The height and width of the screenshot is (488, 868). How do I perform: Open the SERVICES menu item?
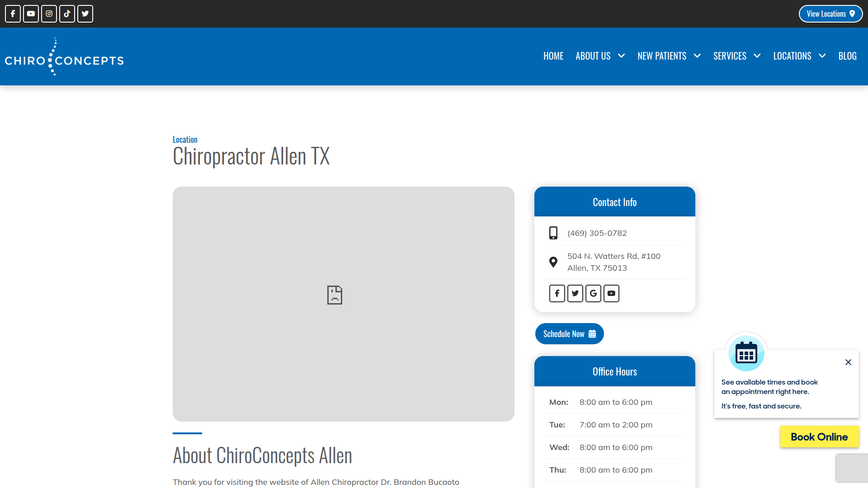(x=730, y=56)
